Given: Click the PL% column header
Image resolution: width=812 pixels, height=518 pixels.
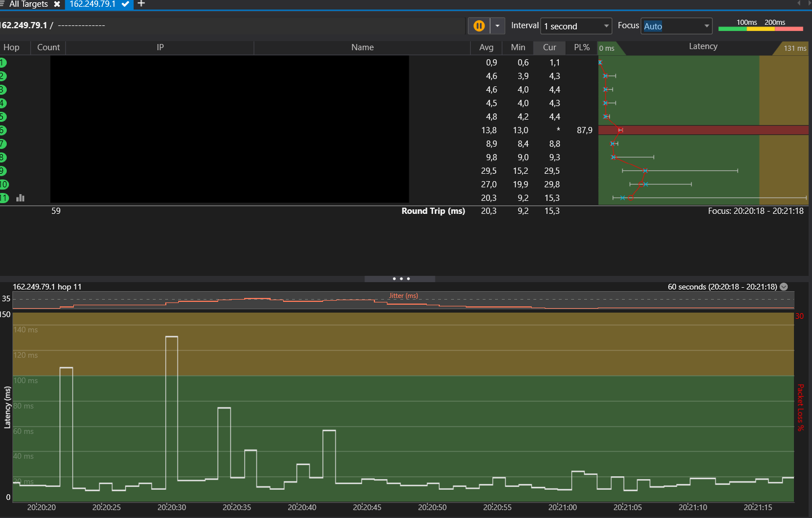Looking at the screenshot, I should pyautogui.click(x=581, y=47).
